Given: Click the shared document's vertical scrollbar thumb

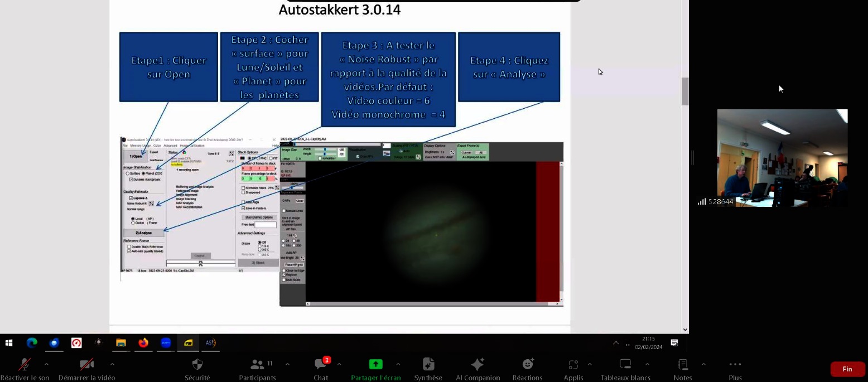Looking at the screenshot, I should point(685,91).
